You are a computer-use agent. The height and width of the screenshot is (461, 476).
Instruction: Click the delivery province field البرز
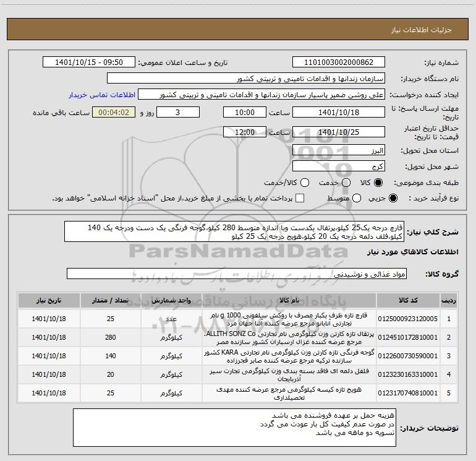[x=339, y=150]
